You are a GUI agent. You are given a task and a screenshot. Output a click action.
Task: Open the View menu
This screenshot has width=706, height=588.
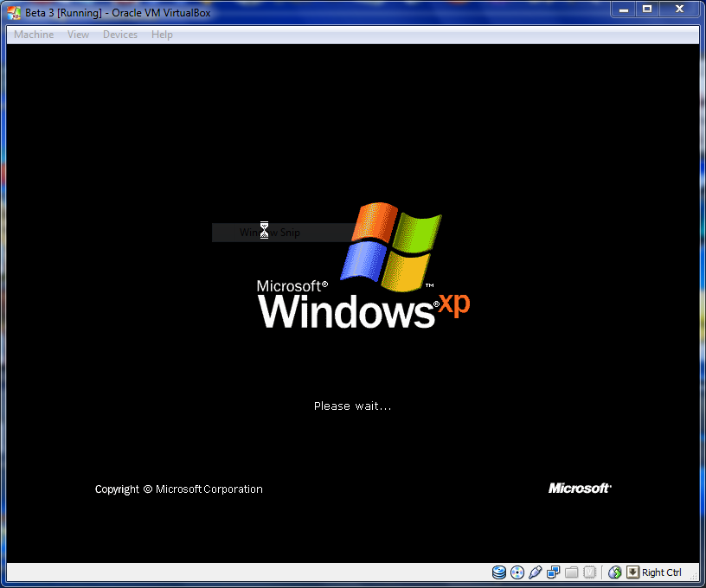tap(79, 35)
